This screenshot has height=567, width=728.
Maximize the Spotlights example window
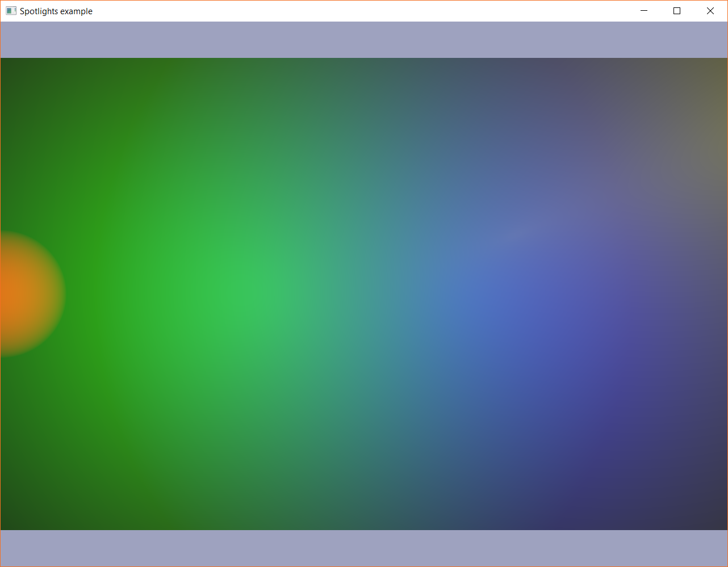677,11
